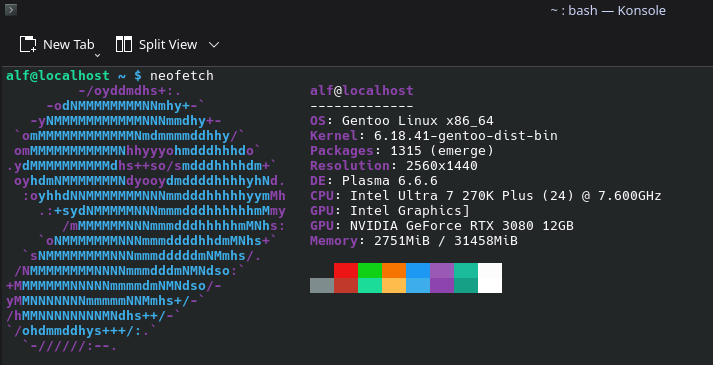Click the gray color block in the bottom row
This screenshot has height=365, width=713.
(322, 285)
